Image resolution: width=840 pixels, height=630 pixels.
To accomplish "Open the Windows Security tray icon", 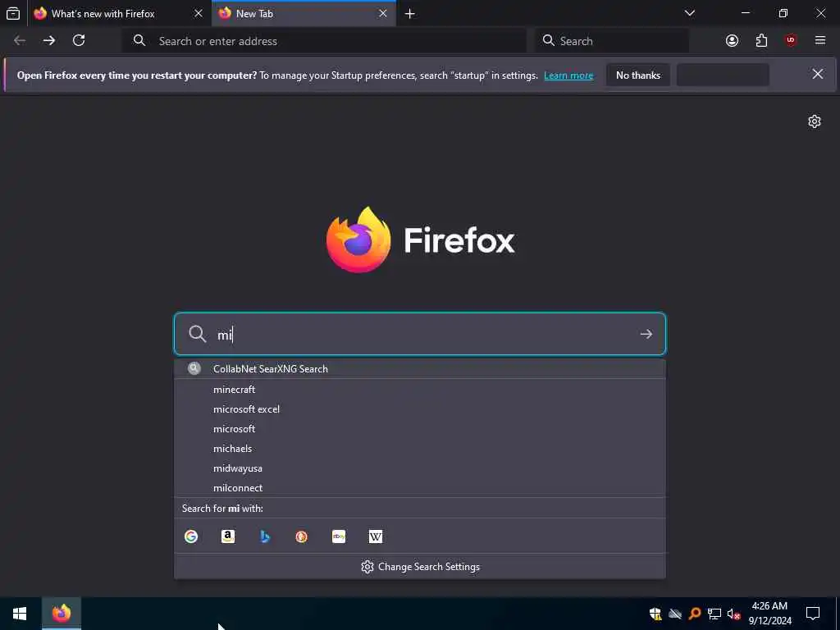I will (655, 614).
